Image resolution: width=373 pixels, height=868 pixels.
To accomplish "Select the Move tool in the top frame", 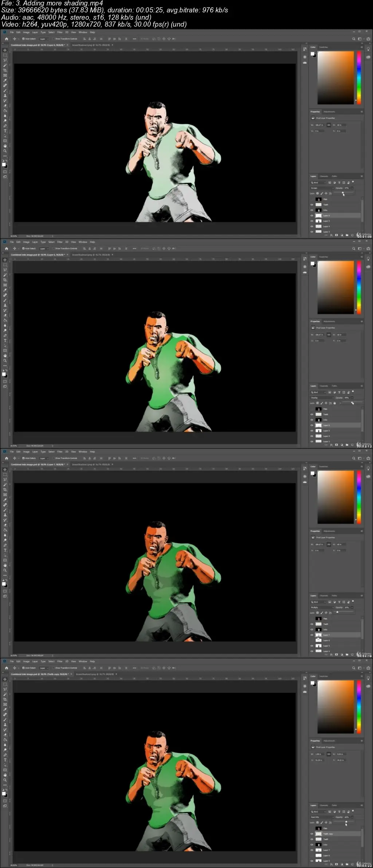I will [x=5, y=50].
